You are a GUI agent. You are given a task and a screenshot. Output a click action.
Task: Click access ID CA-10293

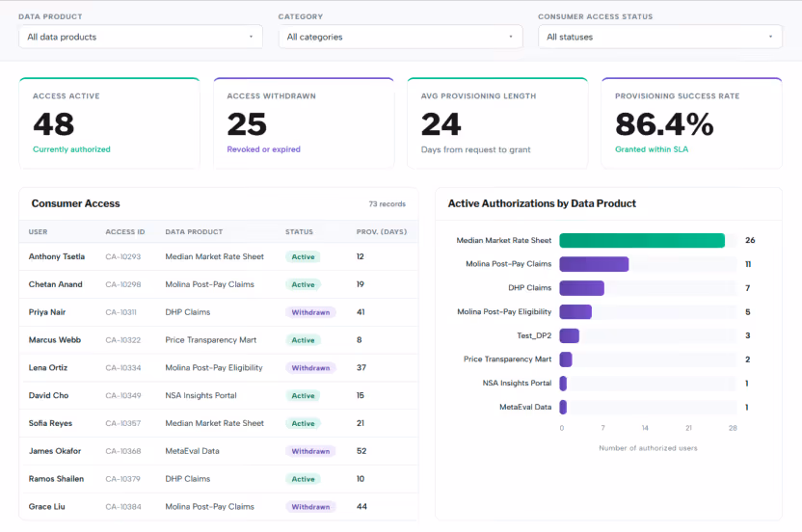pos(122,256)
